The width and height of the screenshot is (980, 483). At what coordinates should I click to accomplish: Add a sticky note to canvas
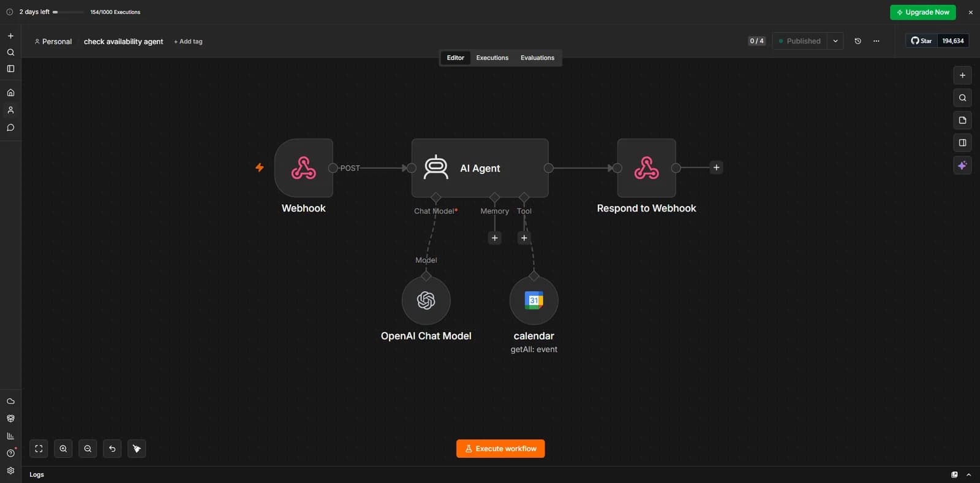962,120
